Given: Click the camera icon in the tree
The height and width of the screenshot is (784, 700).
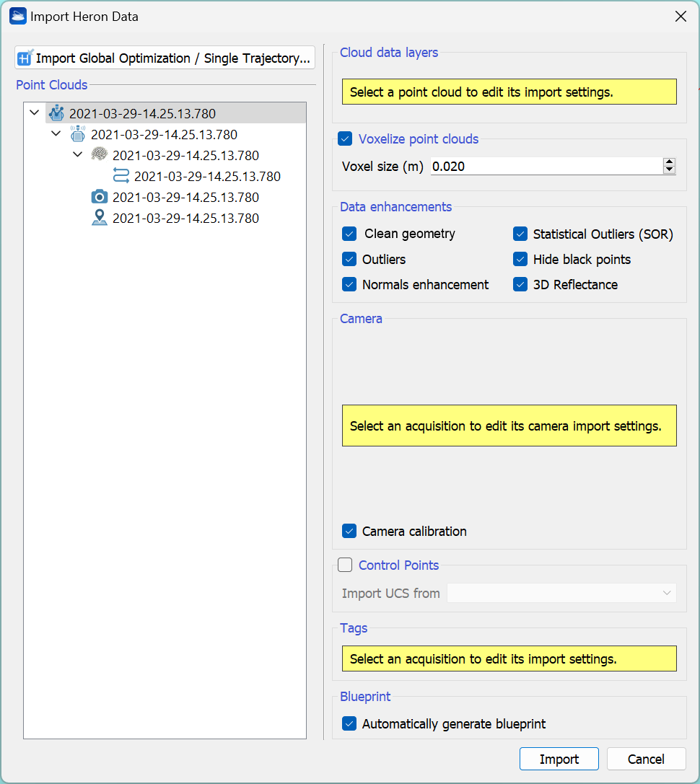Looking at the screenshot, I should click(x=100, y=197).
